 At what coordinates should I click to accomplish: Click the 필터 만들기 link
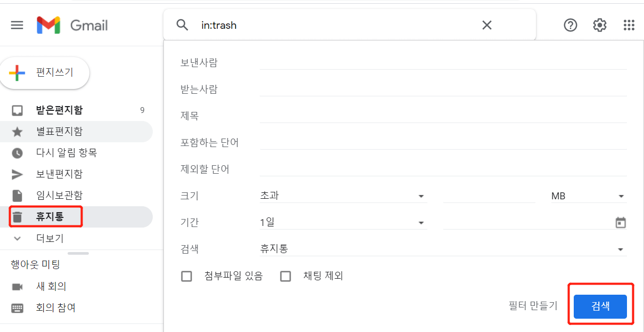tap(533, 306)
